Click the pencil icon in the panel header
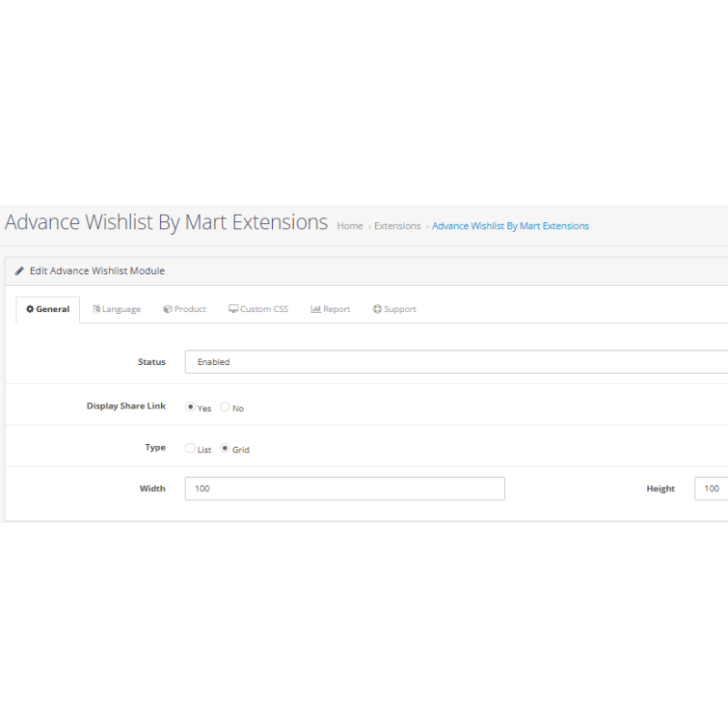The image size is (728, 728). (20, 271)
